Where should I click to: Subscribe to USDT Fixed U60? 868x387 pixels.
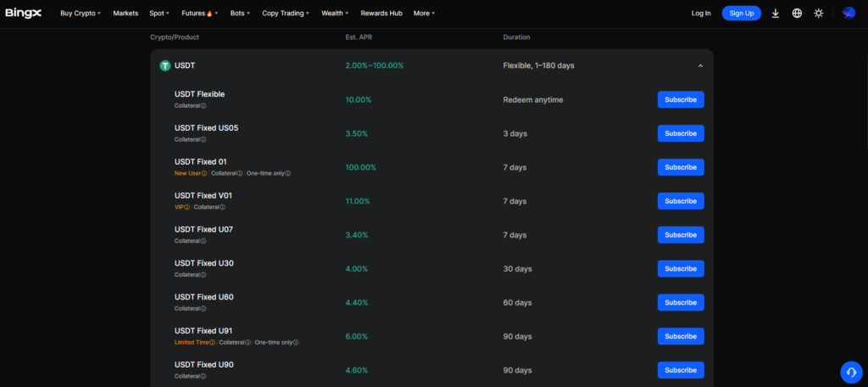[680, 303]
